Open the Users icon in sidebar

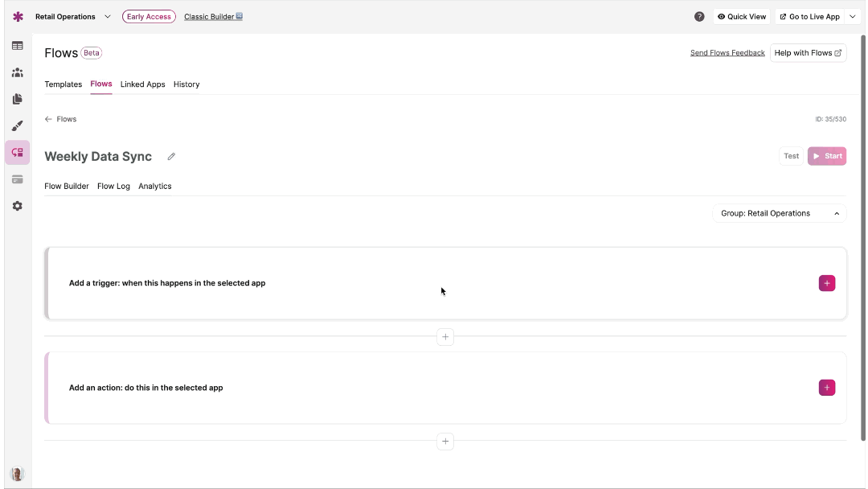18,72
